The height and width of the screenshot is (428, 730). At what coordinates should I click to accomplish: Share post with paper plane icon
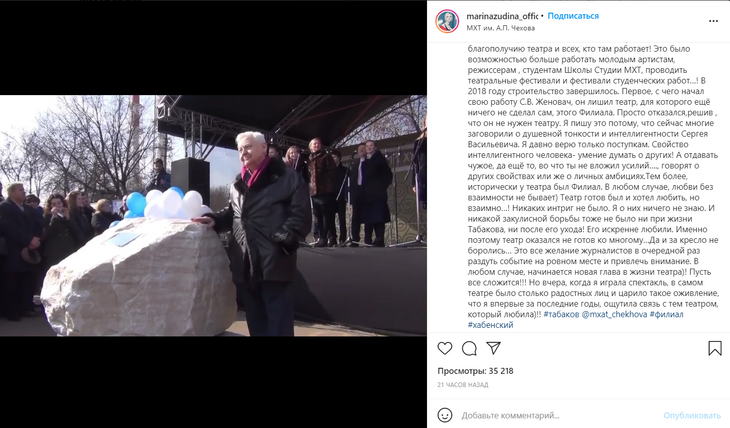tap(493, 348)
